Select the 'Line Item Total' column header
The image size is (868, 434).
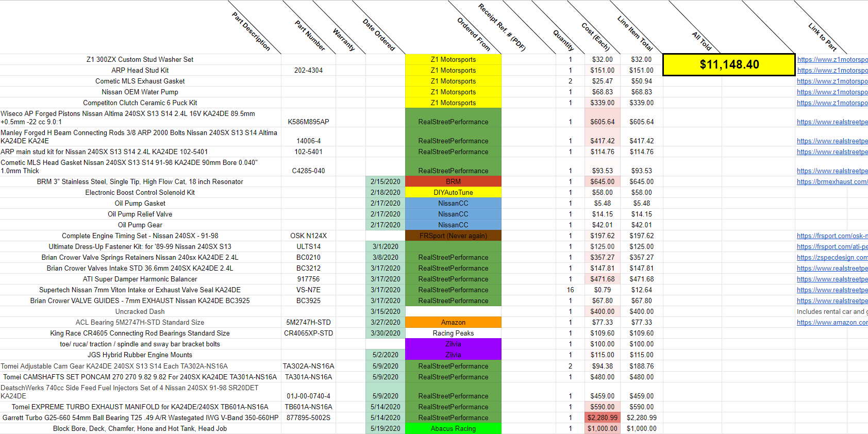pos(635,34)
